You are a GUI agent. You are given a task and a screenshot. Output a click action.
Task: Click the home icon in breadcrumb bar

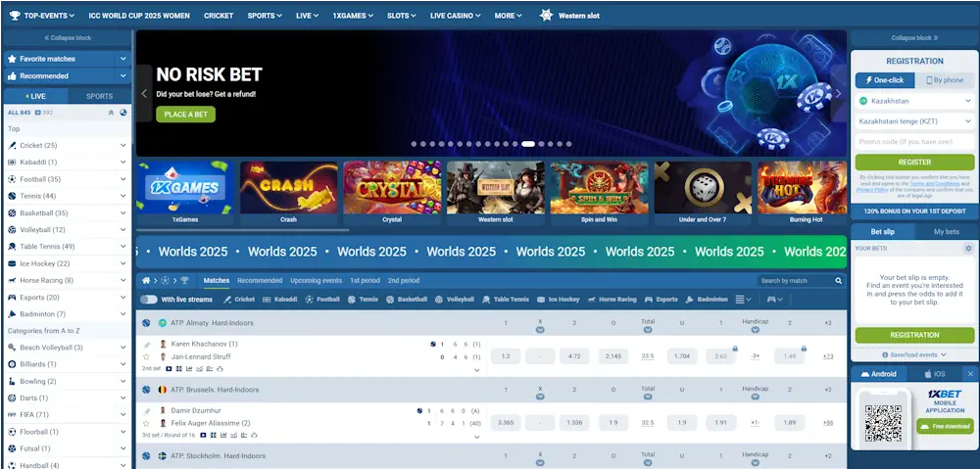click(146, 280)
